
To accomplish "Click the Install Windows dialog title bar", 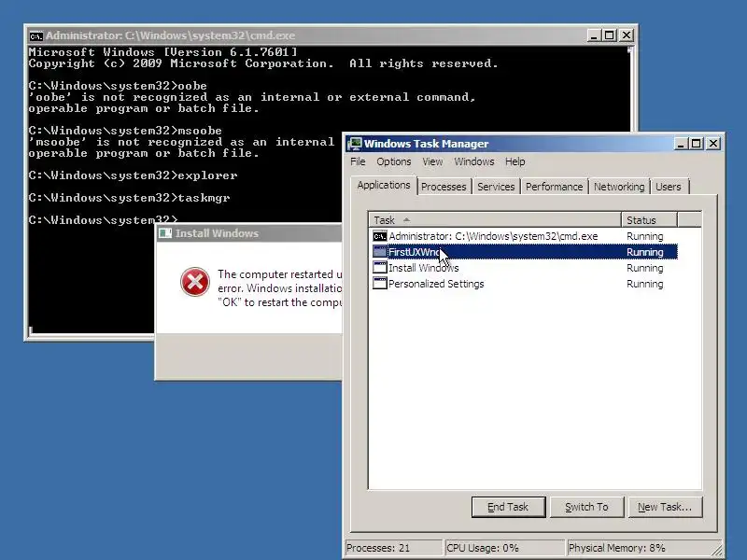I will click(249, 233).
